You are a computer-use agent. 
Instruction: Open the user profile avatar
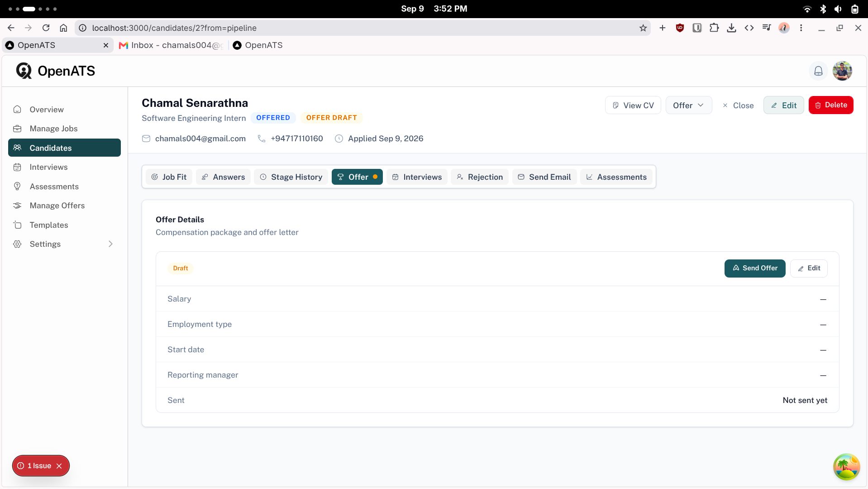842,71
